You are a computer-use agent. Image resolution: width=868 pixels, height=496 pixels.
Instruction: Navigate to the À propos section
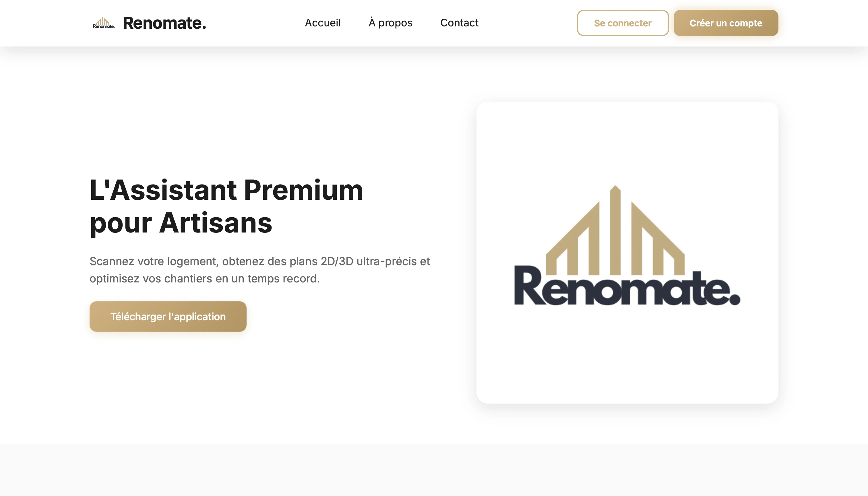coord(390,23)
